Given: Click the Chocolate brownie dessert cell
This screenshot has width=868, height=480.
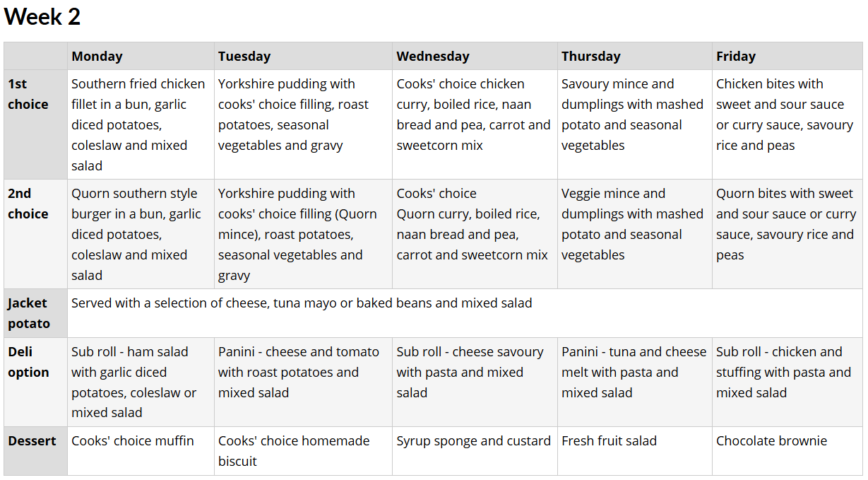Looking at the screenshot, I should pyautogui.click(x=787, y=450).
